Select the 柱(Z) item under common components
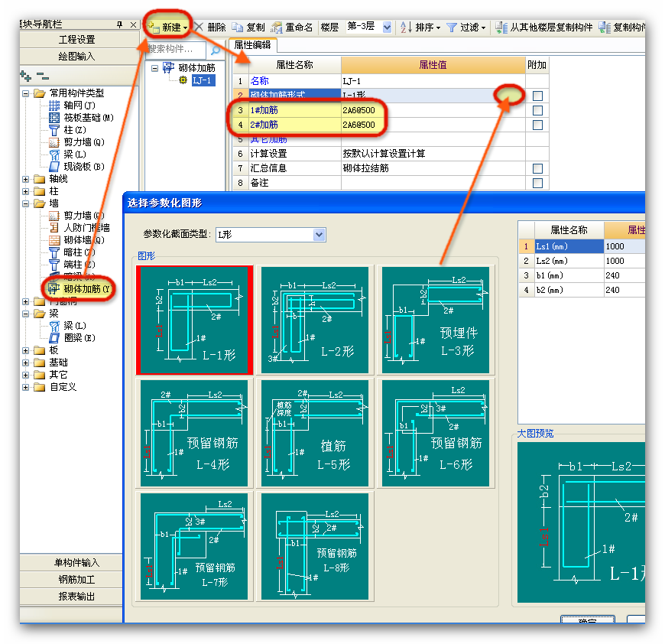This screenshot has height=644, width=665. 67,130
